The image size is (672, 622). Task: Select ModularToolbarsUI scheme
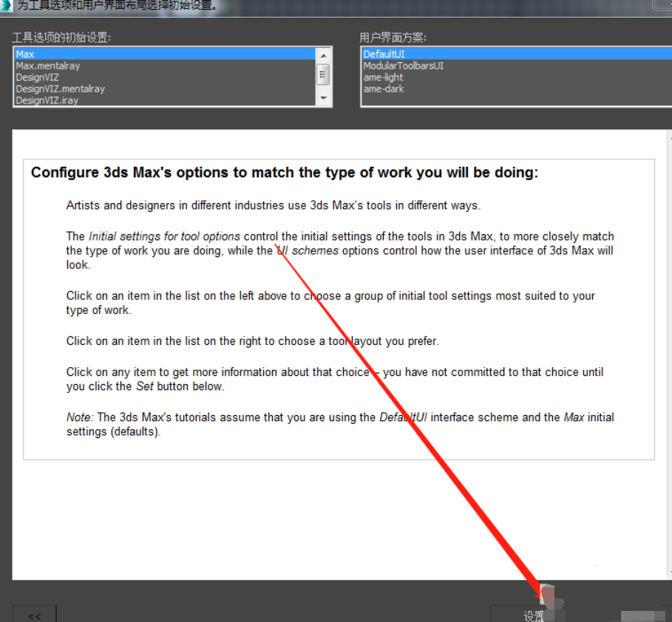pyautogui.click(x=517, y=66)
